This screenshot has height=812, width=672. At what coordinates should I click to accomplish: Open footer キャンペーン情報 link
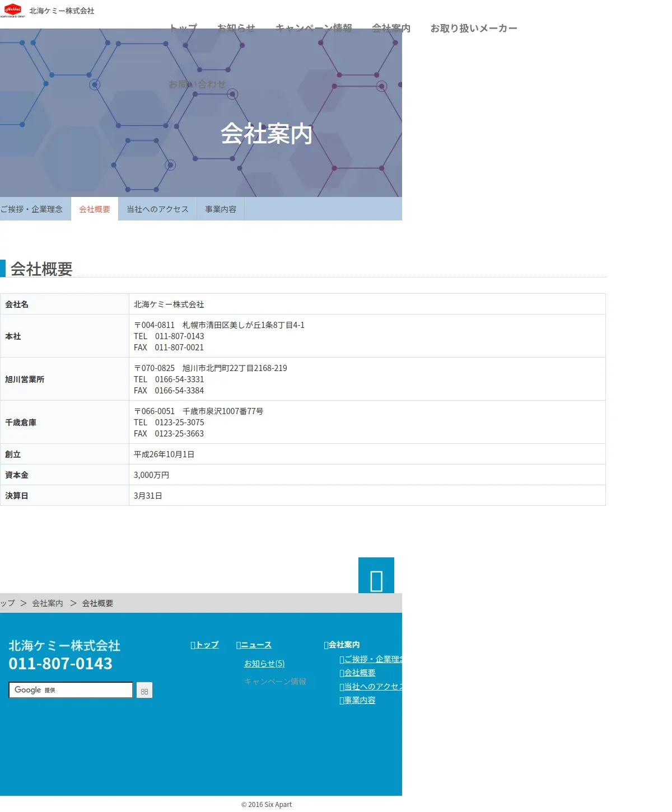click(275, 682)
